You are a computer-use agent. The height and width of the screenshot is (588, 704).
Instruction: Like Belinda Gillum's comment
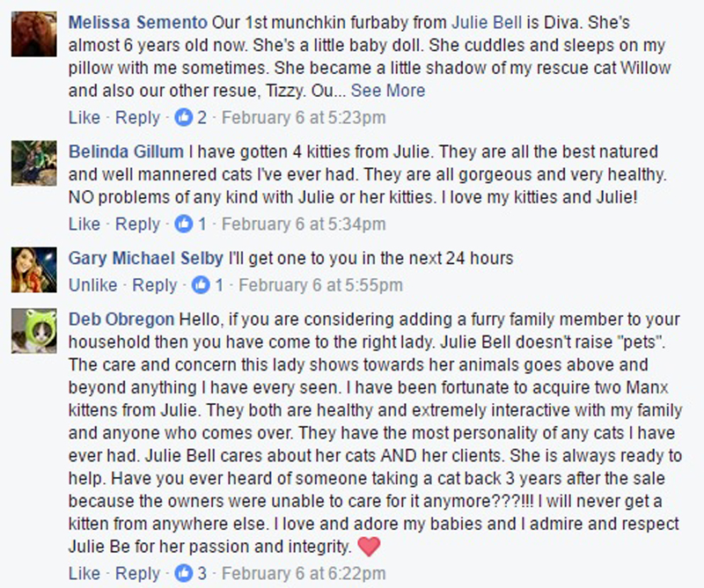point(84,224)
